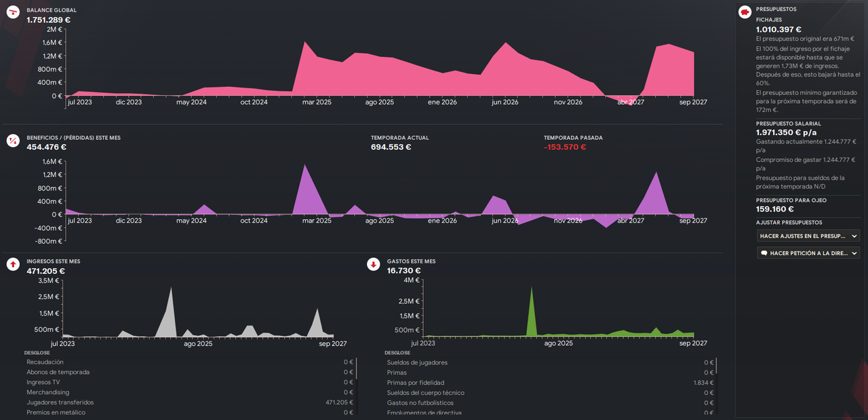Click the 1.971.350 € p/a salary budget

point(787,133)
